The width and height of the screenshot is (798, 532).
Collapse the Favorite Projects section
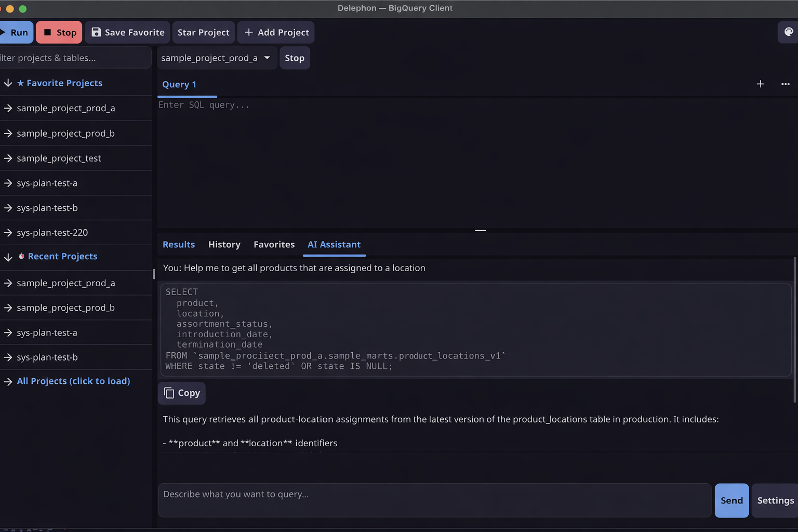pyautogui.click(x=7, y=83)
